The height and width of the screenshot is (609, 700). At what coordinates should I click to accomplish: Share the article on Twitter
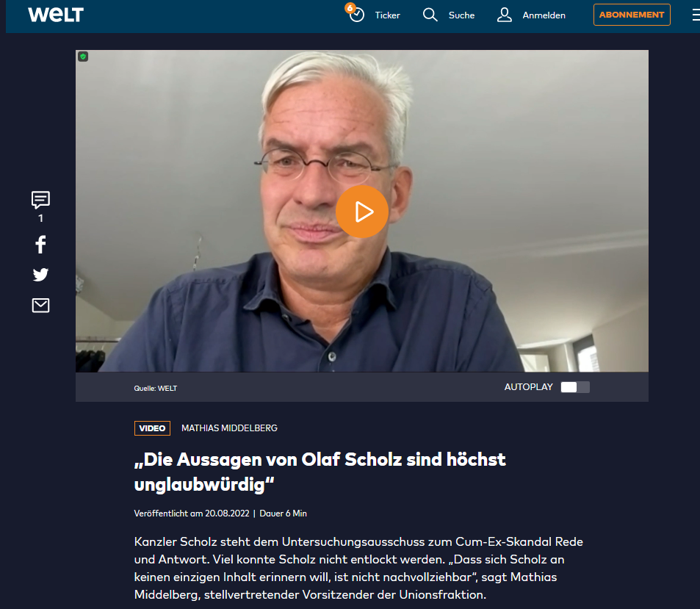coord(40,275)
